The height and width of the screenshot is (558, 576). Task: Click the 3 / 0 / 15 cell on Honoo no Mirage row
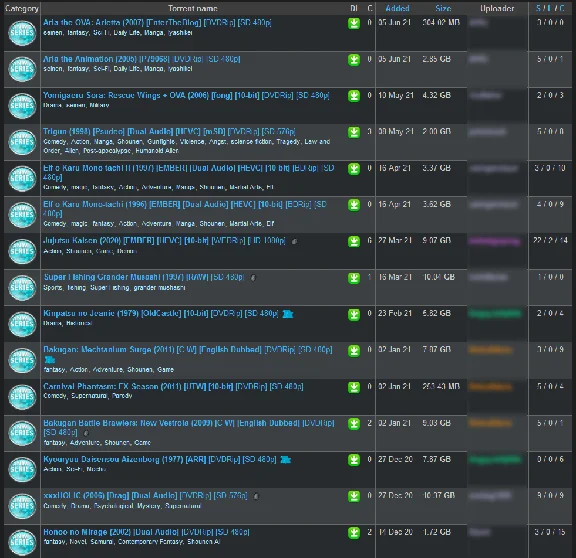point(550,532)
